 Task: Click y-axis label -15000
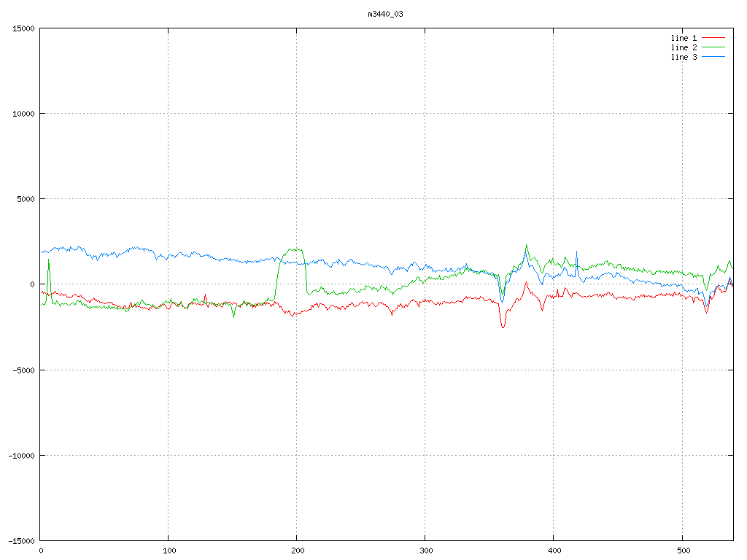tap(22, 541)
